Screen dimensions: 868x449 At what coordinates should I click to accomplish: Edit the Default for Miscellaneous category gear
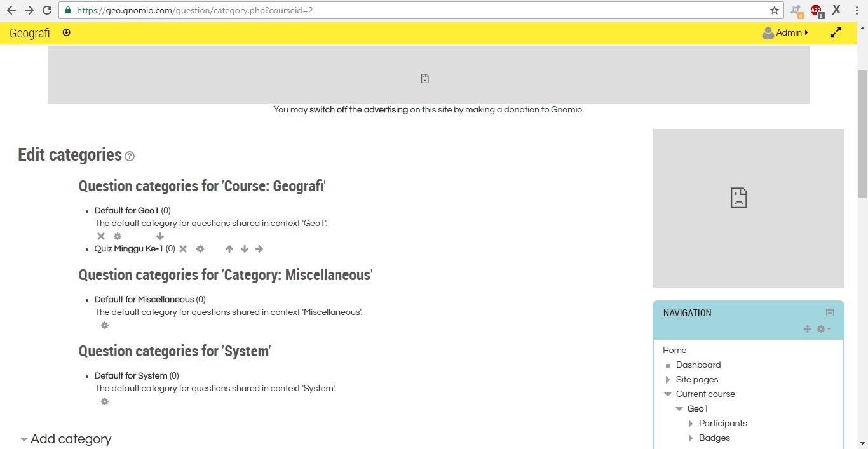tap(105, 325)
